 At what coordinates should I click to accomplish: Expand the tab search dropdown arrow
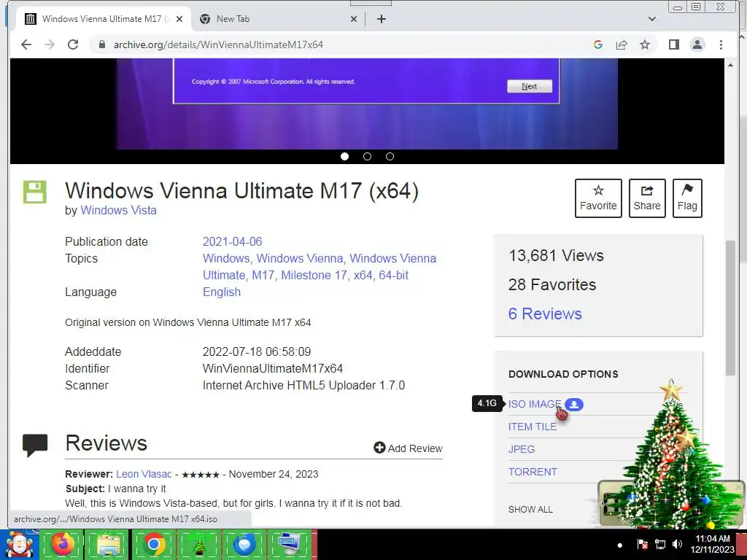pyautogui.click(x=652, y=19)
